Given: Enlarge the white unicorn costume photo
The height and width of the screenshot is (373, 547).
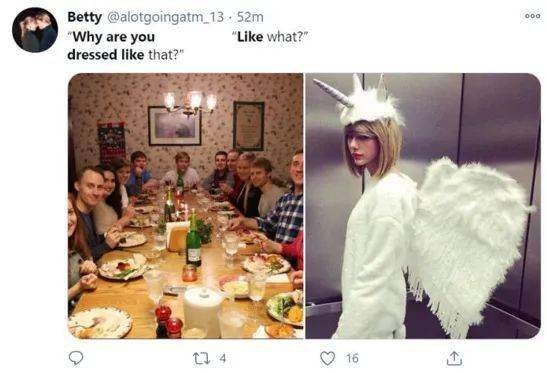Looking at the screenshot, I should (x=423, y=206).
